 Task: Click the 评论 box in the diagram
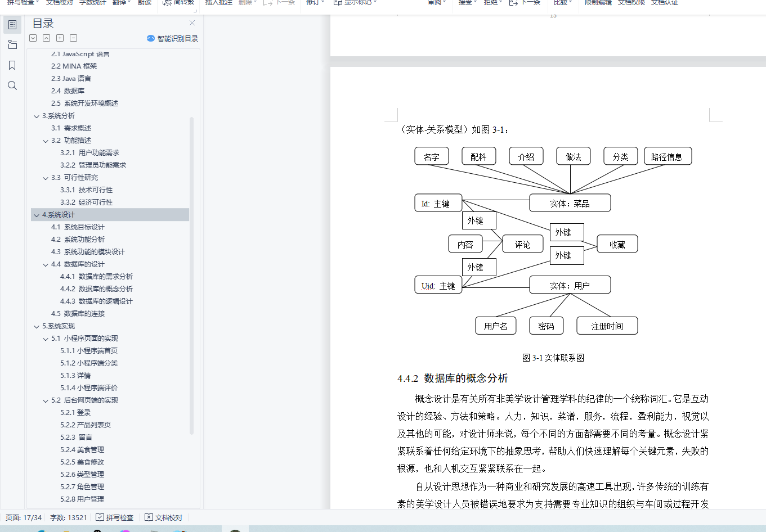point(523,244)
